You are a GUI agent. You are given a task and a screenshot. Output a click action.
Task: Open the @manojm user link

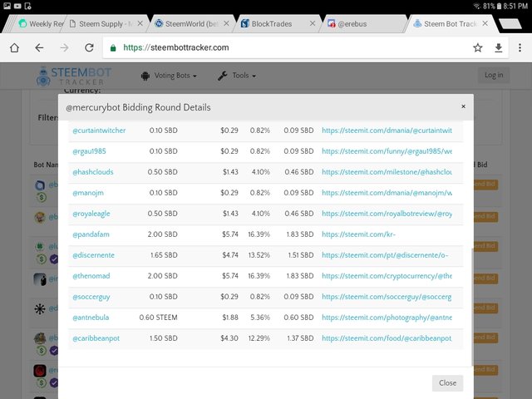(88, 193)
